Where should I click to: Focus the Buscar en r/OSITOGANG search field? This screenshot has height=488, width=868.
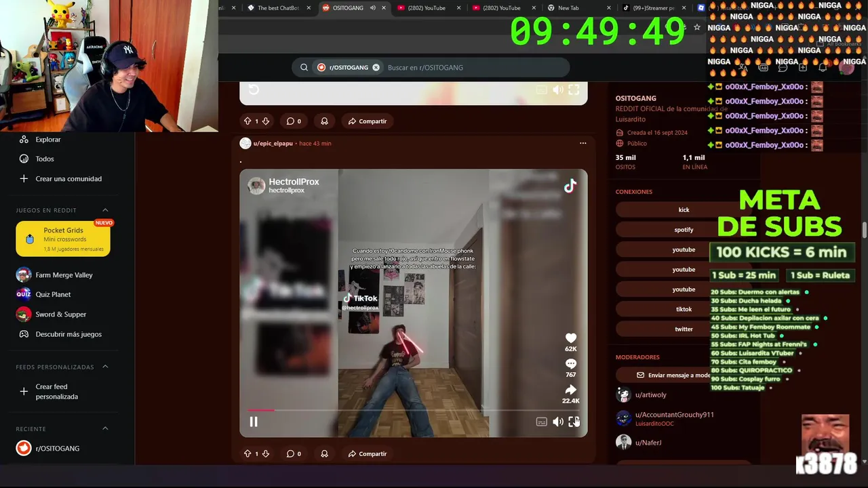475,68
